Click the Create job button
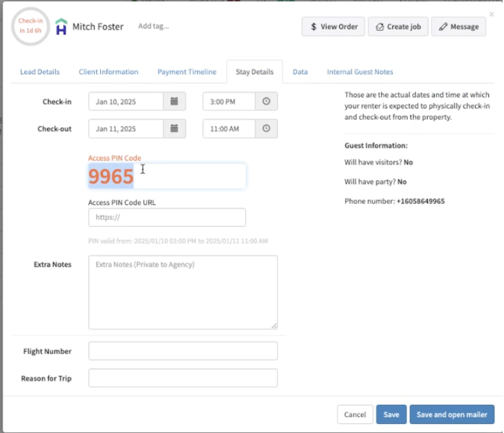Screen dimensions: 504x433 (398, 27)
